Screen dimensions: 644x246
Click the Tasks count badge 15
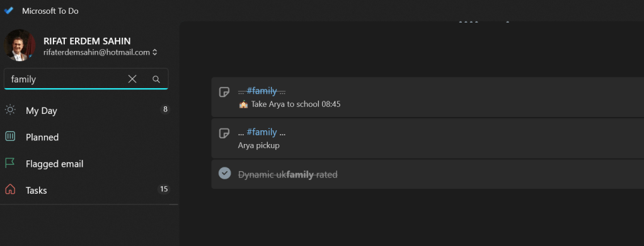[x=164, y=189]
